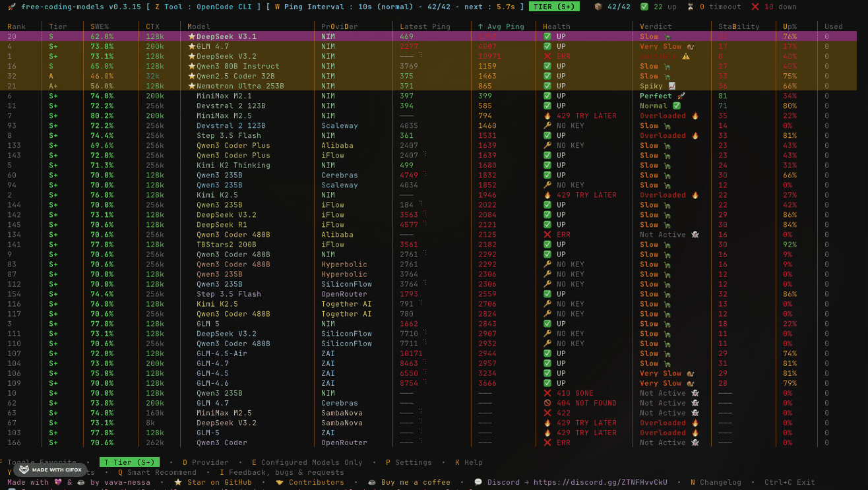The width and height of the screenshot is (868, 490).
Task: Click the check icon next to 'Normal' verdict
Action: tap(677, 106)
